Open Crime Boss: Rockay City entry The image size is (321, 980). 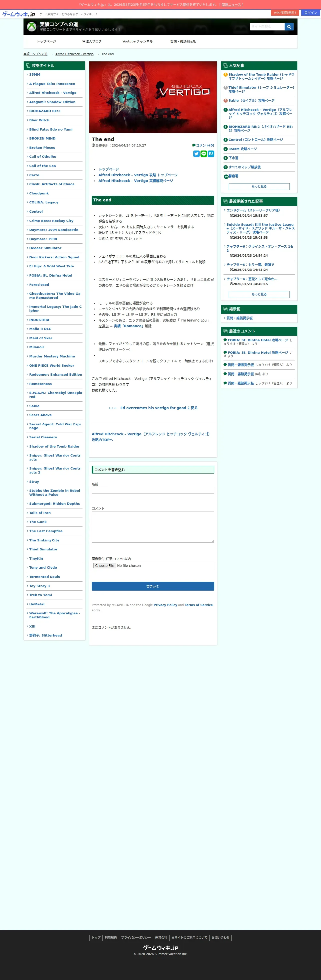point(51,221)
